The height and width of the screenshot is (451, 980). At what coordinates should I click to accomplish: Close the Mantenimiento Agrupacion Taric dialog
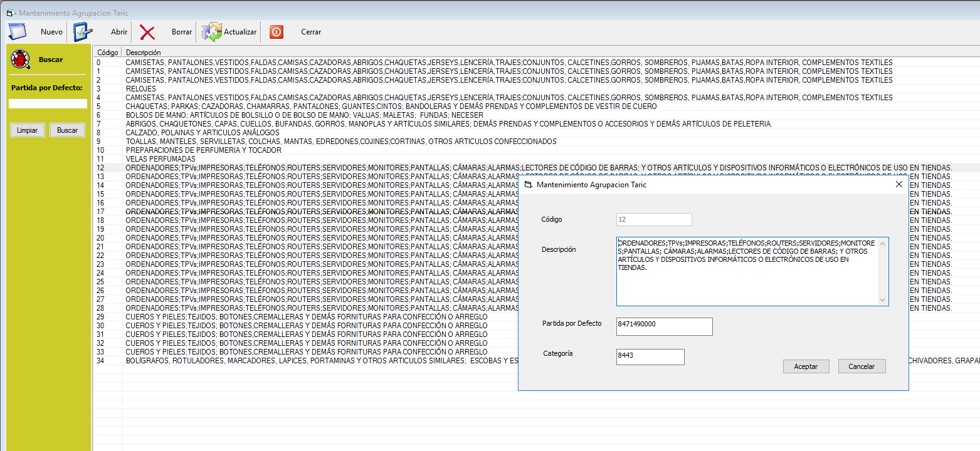[x=898, y=184]
